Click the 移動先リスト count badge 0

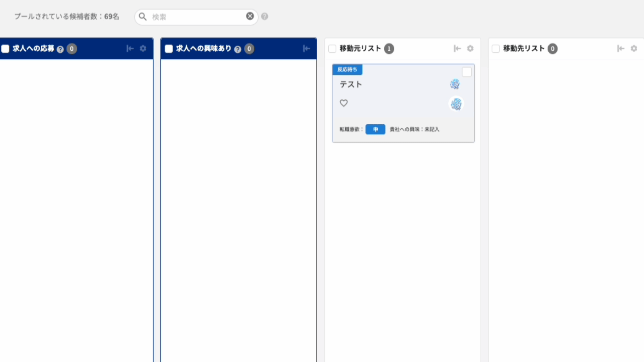552,49
